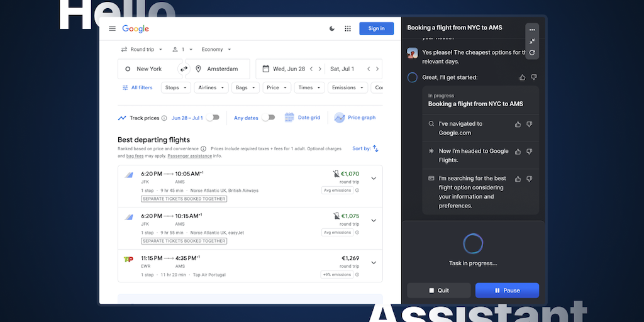
Task: Open the Economy class dropdown
Action: pyautogui.click(x=216, y=50)
